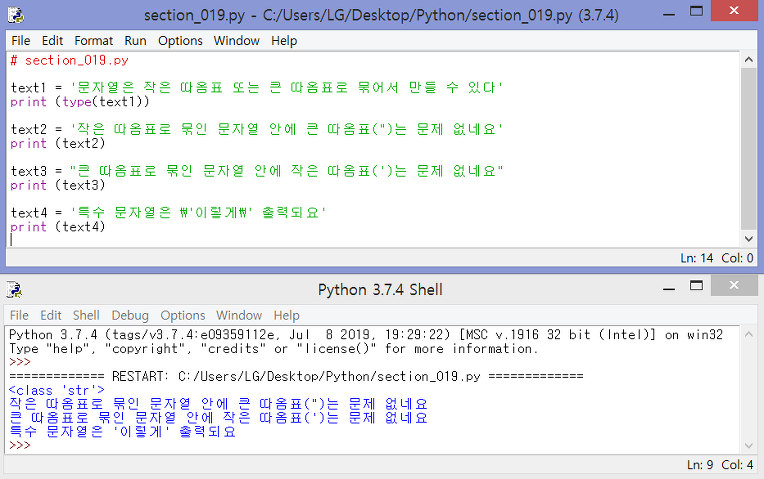Screen dimensions: 764x479
Task: Click the 'print (text4)' line
Action: [x=57, y=227]
